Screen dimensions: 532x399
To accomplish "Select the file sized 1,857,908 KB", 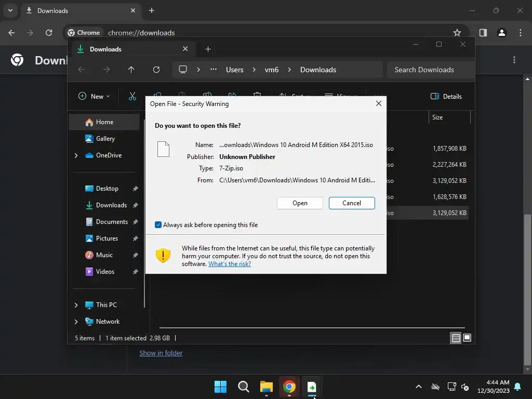I will [449, 148].
